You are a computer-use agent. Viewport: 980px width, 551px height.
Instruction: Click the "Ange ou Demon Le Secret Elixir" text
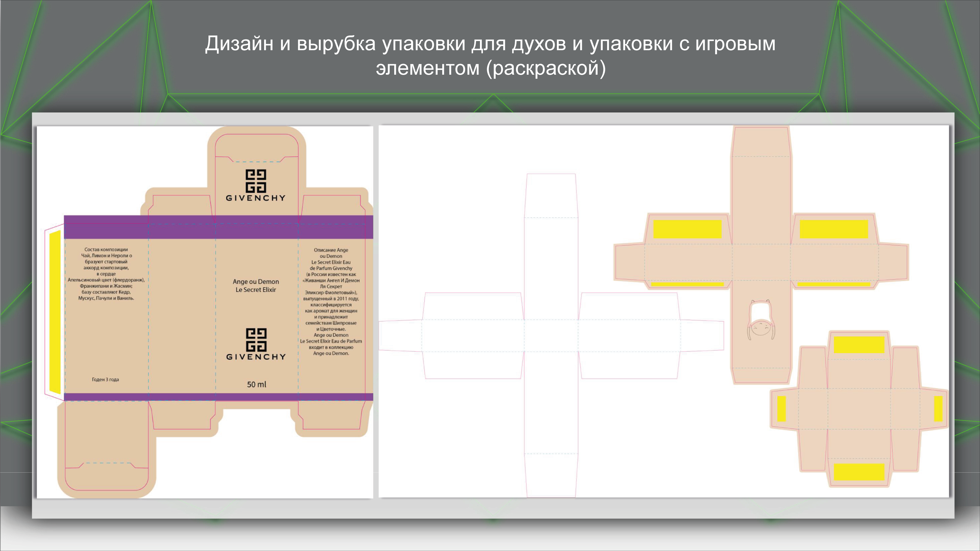[x=256, y=286]
